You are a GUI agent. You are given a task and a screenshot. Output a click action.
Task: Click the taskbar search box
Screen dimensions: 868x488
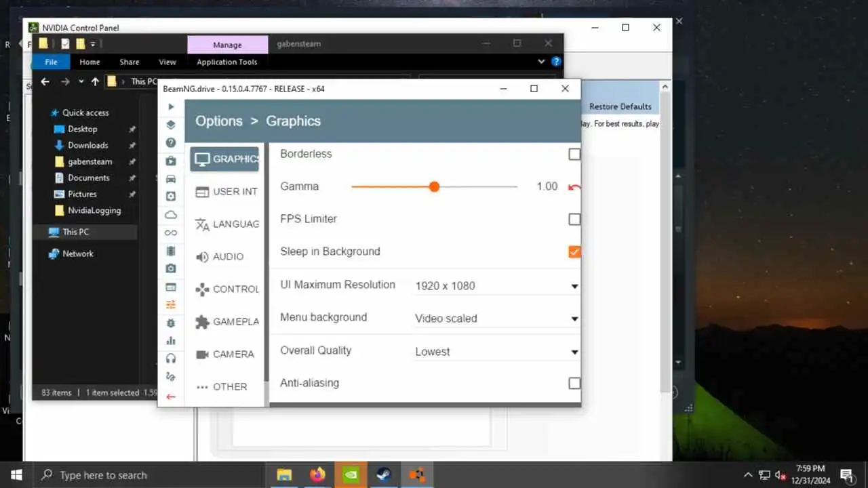click(149, 474)
